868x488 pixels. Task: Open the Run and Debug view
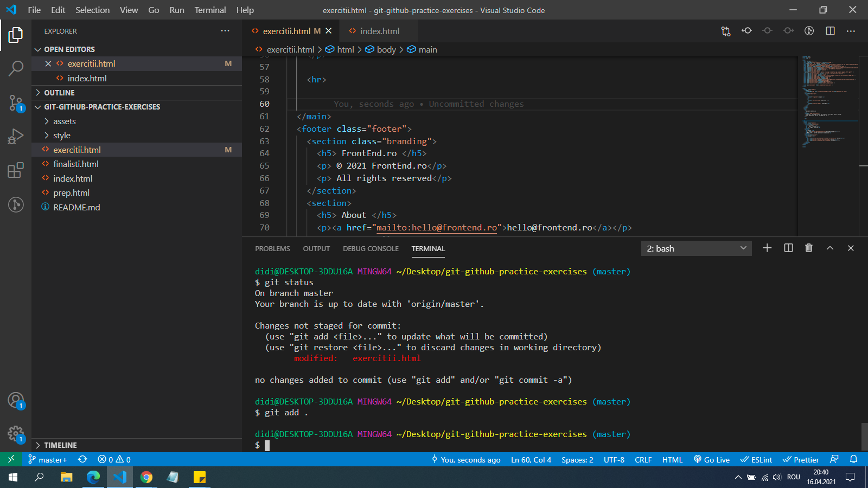[x=16, y=136]
